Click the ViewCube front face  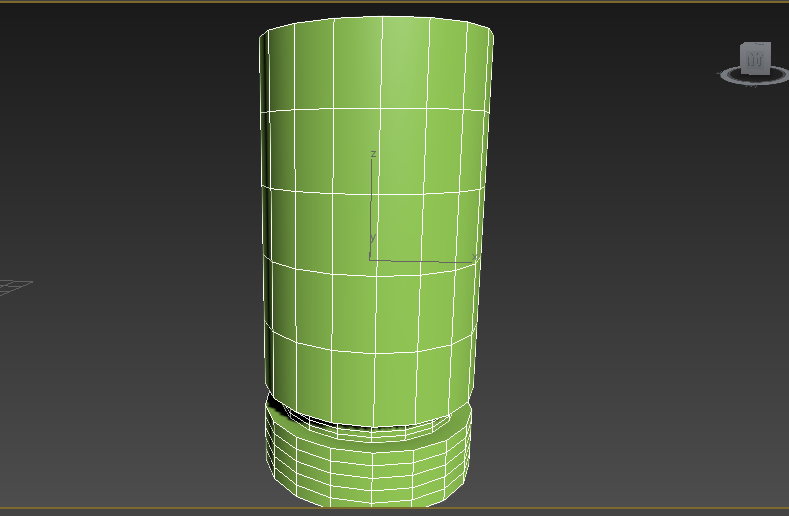(755, 63)
